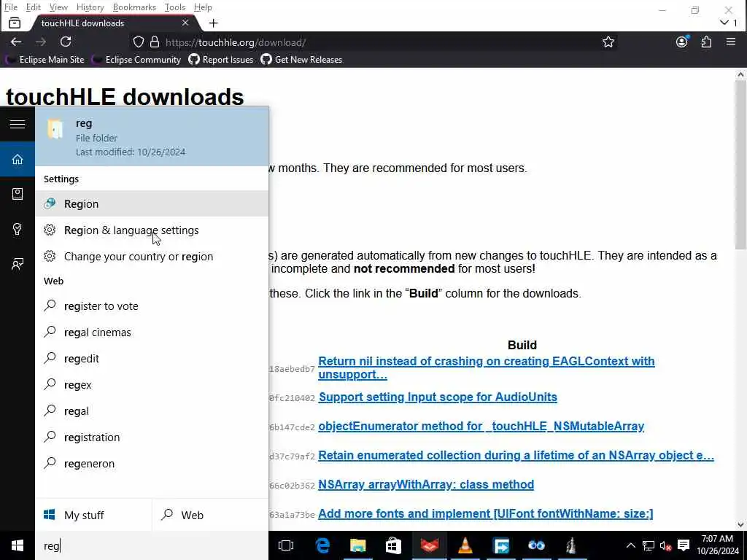This screenshot has height=560, width=747.
Task: Click the Firefox view tab button
Action: (x=15, y=23)
